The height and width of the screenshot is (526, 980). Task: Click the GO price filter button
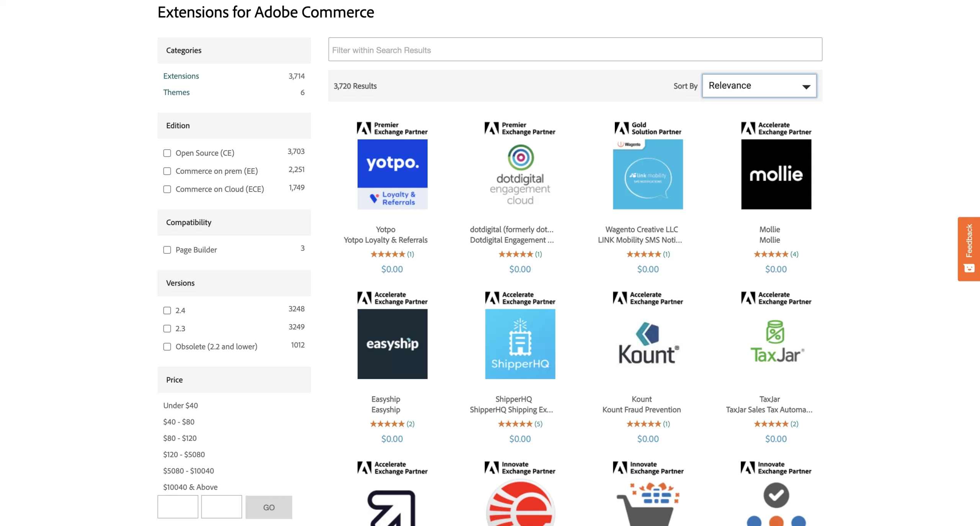(x=269, y=507)
